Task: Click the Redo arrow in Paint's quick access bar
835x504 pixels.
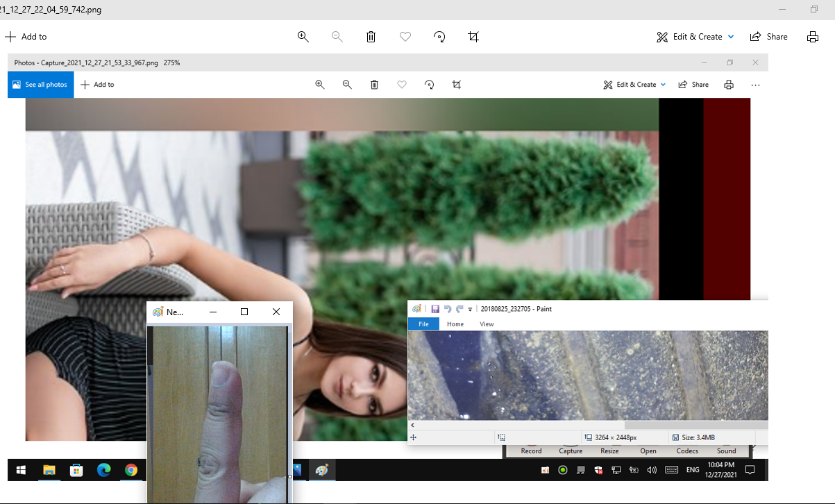Action: [459, 309]
